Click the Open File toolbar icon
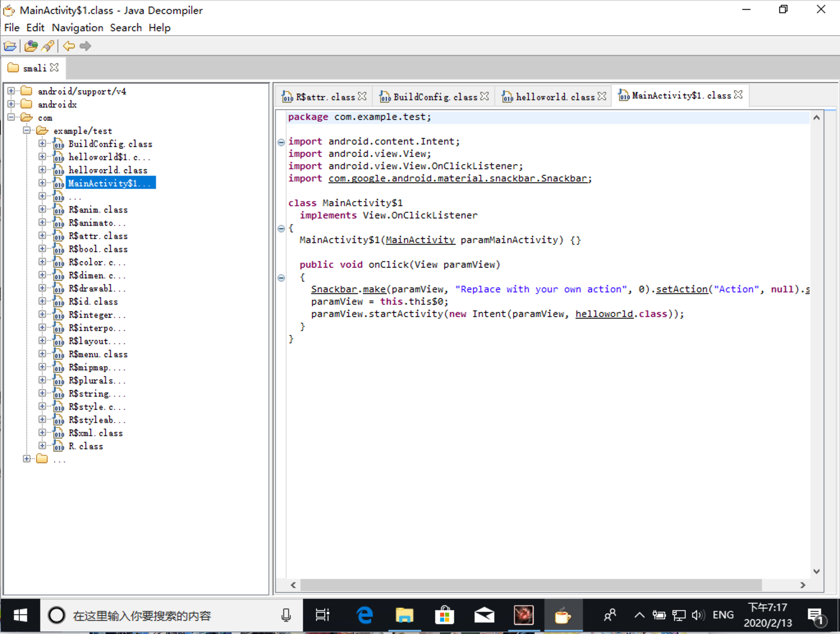 pos(10,46)
